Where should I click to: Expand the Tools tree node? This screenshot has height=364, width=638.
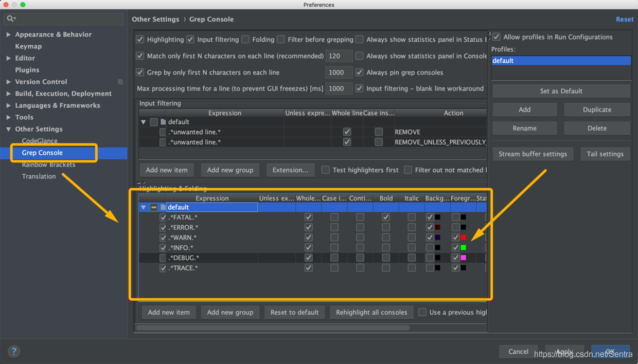8,117
